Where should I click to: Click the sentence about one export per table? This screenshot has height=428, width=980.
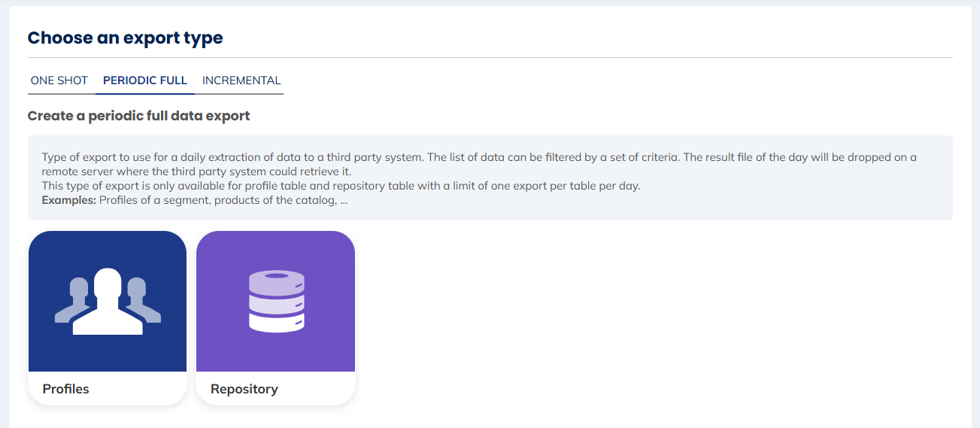[341, 186]
